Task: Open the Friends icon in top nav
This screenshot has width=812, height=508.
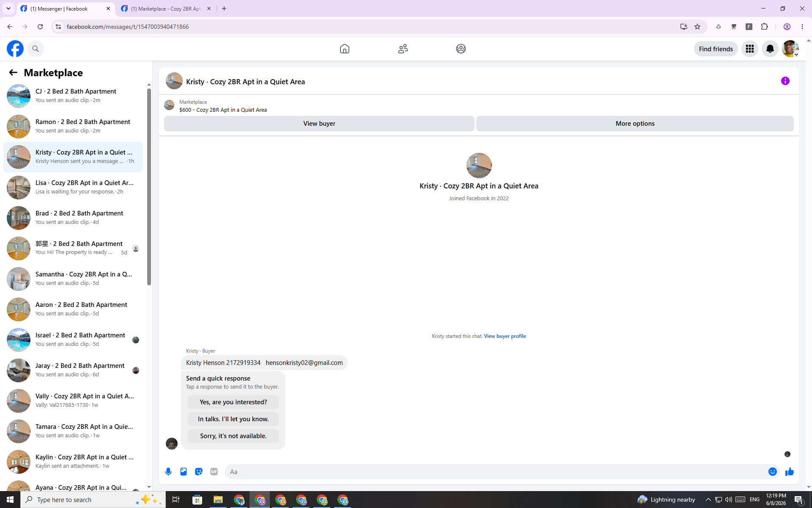Action: coord(403,49)
